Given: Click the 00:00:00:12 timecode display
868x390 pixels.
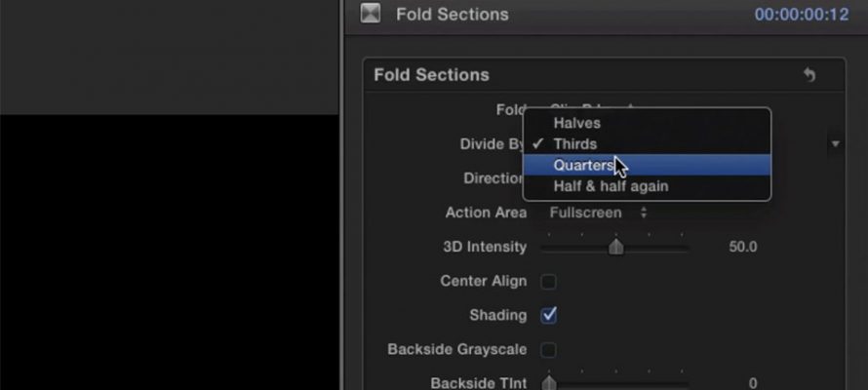Looking at the screenshot, I should coord(802,14).
